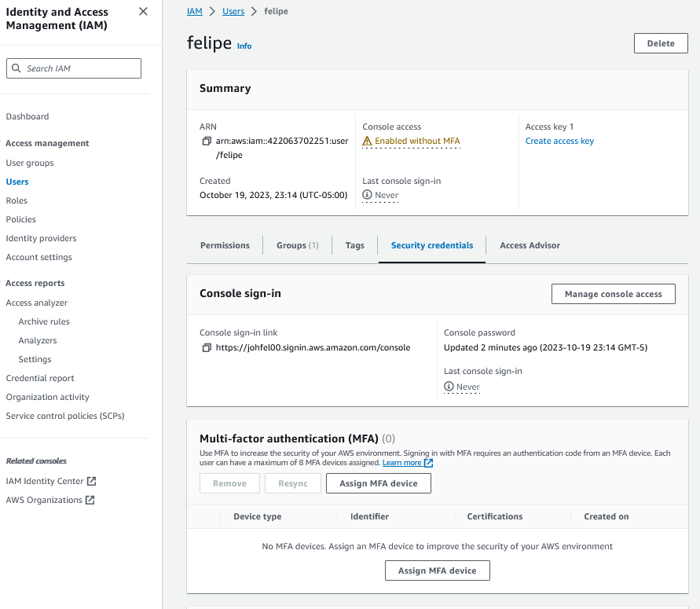Click the search magnifier icon in sidebar
This screenshot has width=700, height=609.
tap(16, 68)
